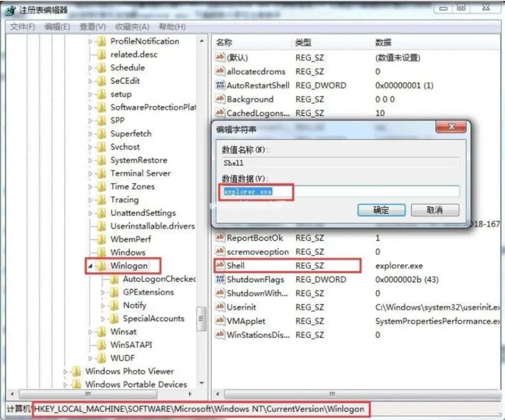The height and width of the screenshot is (420, 505).
Task: Click the registry editor title bar icon
Action: tap(11, 10)
